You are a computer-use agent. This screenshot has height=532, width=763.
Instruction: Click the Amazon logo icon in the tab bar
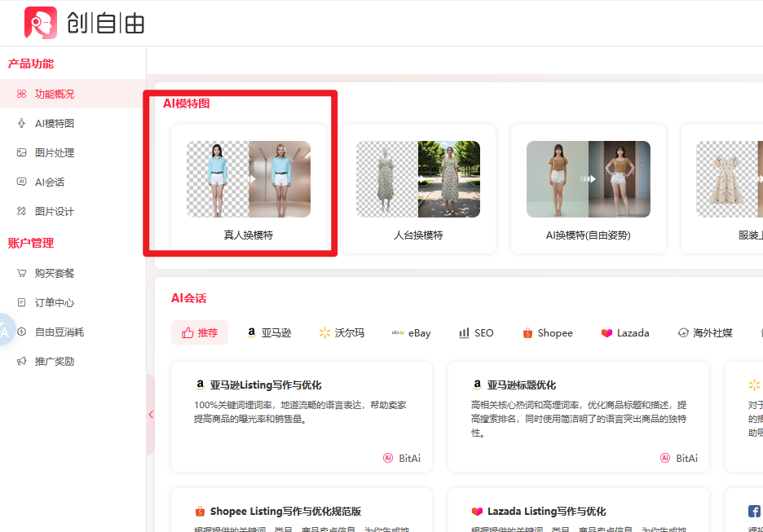pyautogui.click(x=252, y=332)
